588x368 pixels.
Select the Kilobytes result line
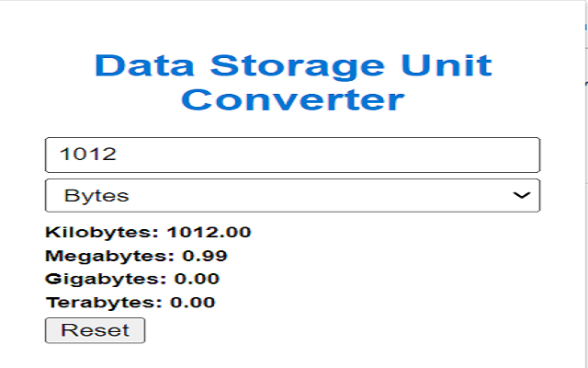tap(148, 233)
